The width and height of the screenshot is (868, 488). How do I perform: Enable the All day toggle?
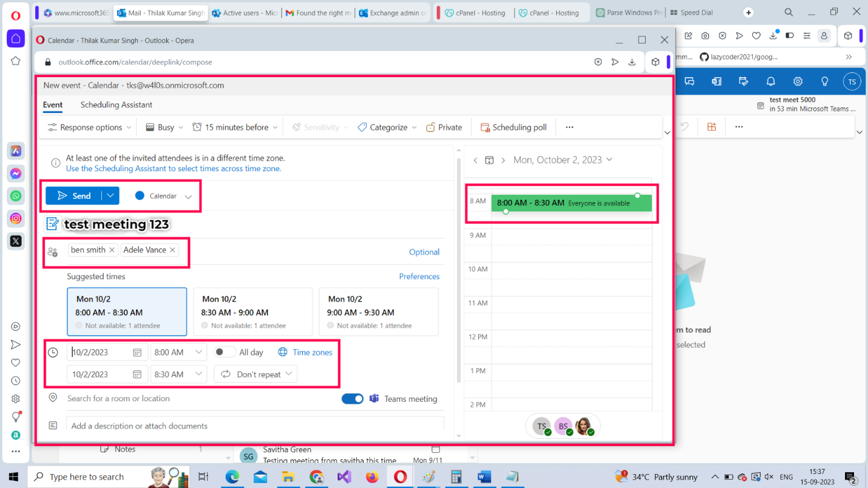pyautogui.click(x=225, y=352)
